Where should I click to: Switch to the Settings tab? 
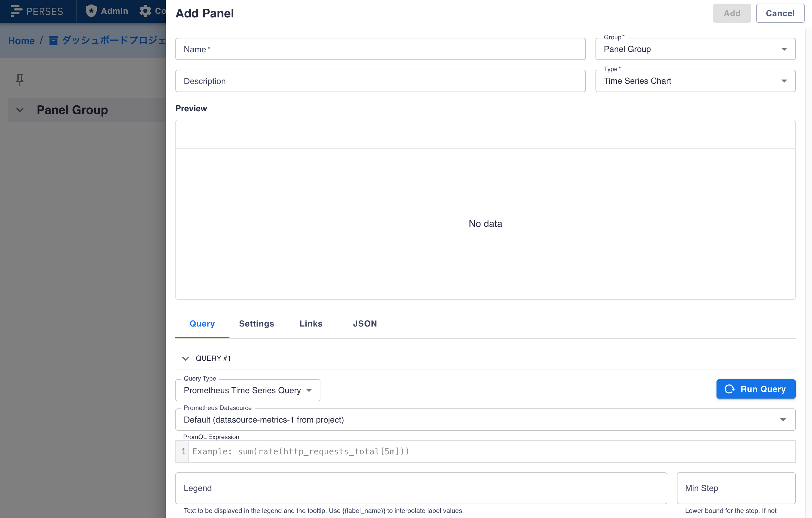256,324
